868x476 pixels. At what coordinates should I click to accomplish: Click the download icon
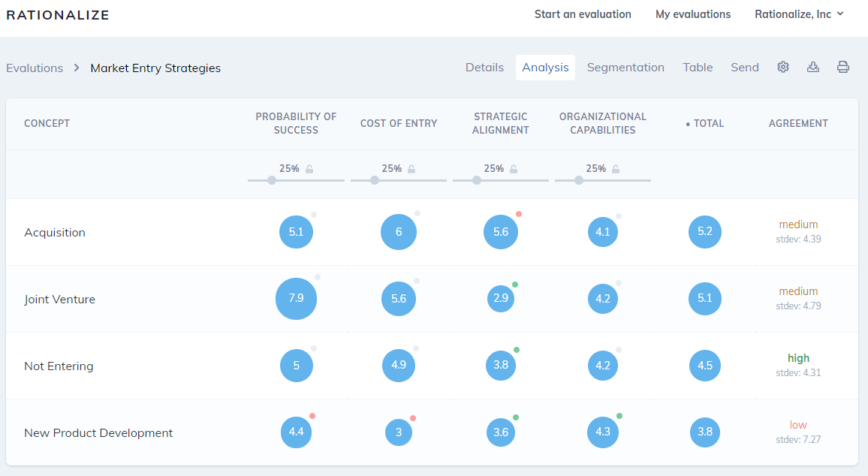tap(812, 67)
